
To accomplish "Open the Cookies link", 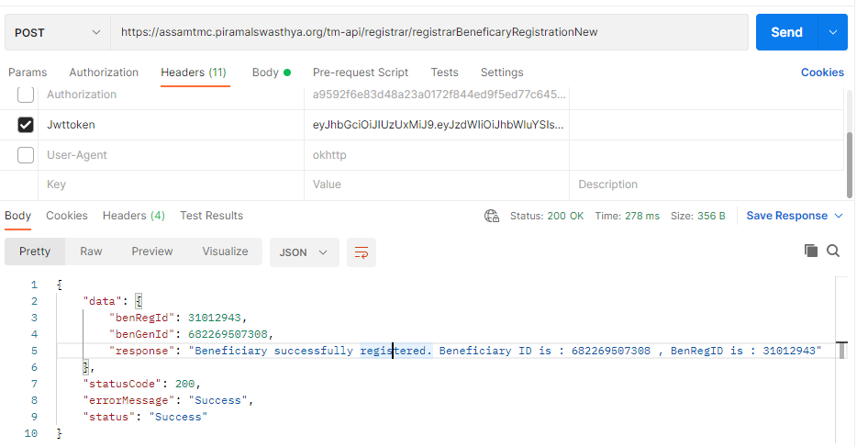I will point(821,73).
